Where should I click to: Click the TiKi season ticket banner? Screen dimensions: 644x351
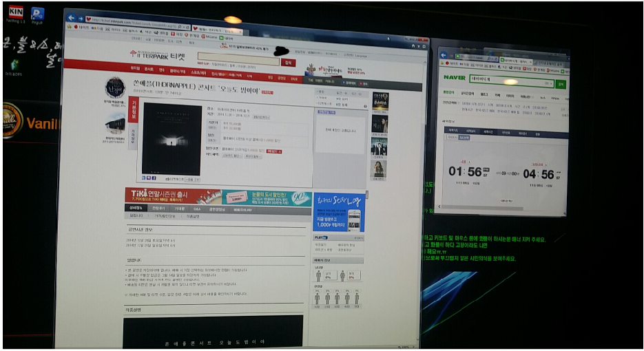[173, 196]
